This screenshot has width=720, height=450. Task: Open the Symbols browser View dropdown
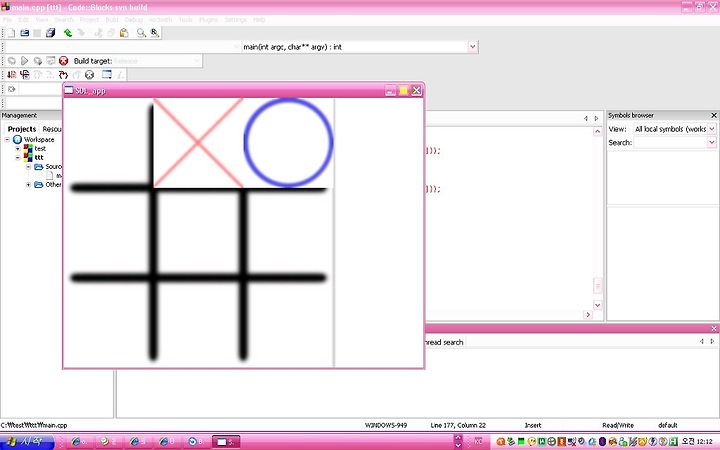(675, 129)
